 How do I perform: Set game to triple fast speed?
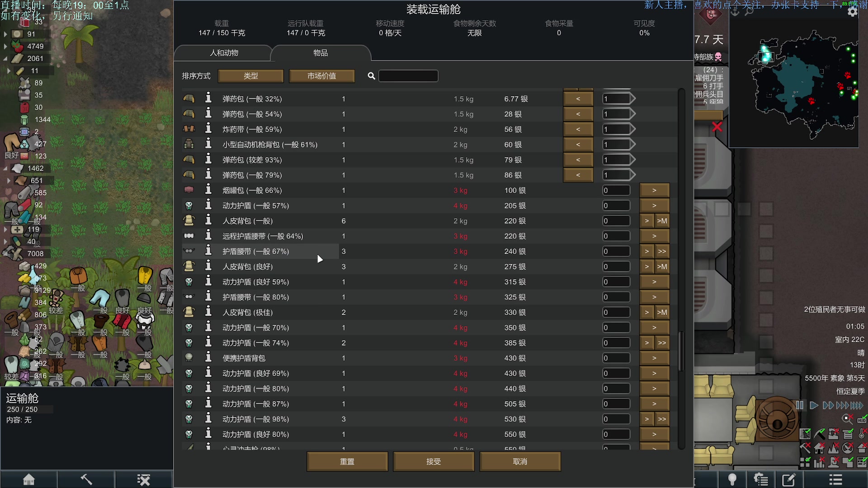tap(843, 405)
